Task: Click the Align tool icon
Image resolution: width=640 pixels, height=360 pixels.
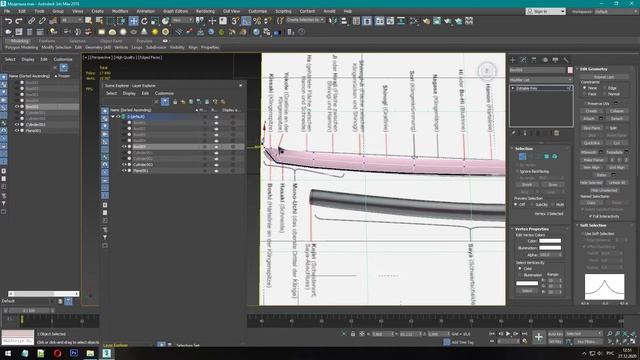Action: coord(344,21)
